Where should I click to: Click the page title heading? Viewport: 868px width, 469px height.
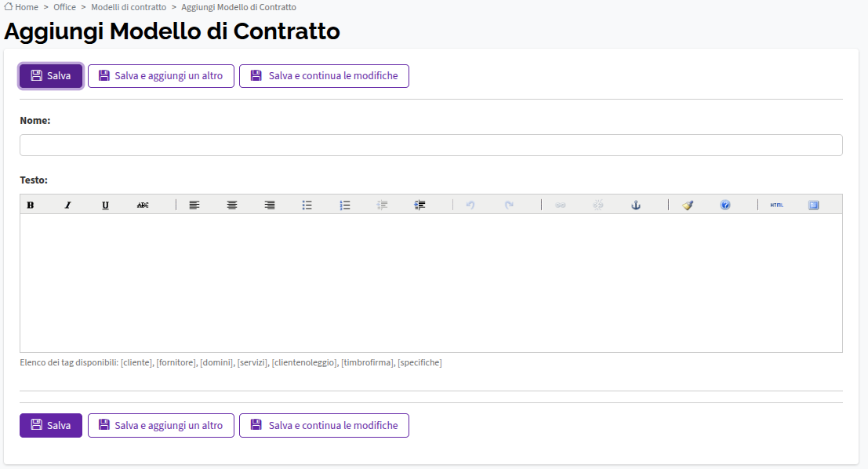pos(173,31)
